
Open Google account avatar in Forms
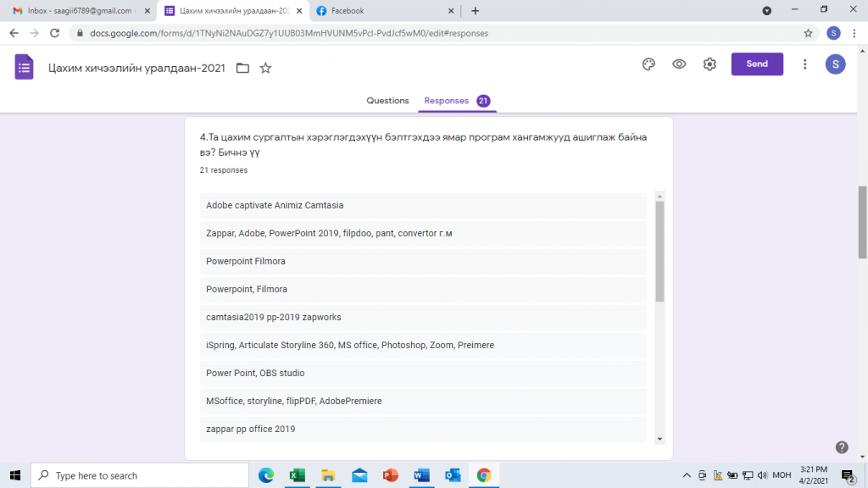point(835,64)
